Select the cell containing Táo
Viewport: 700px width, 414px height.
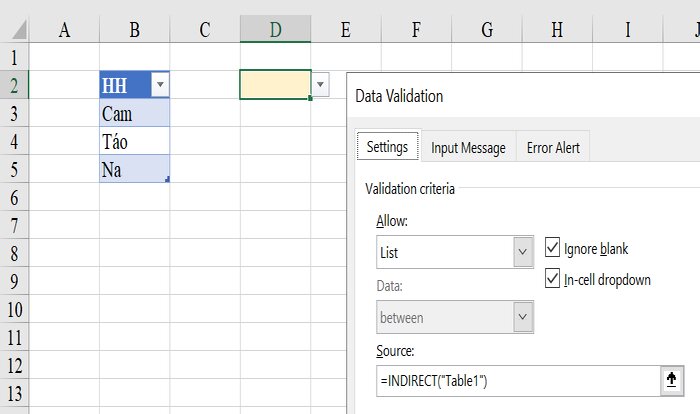tap(134, 141)
